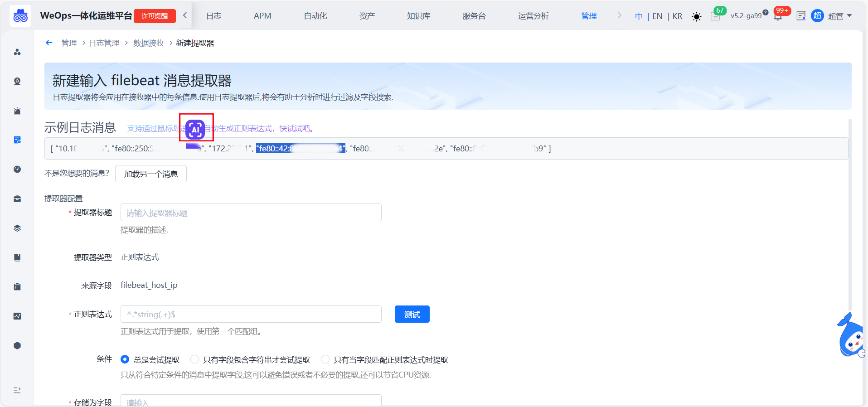Click the WeOps logo icon
The height and width of the screenshot is (407, 868).
[x=20, y=16]
